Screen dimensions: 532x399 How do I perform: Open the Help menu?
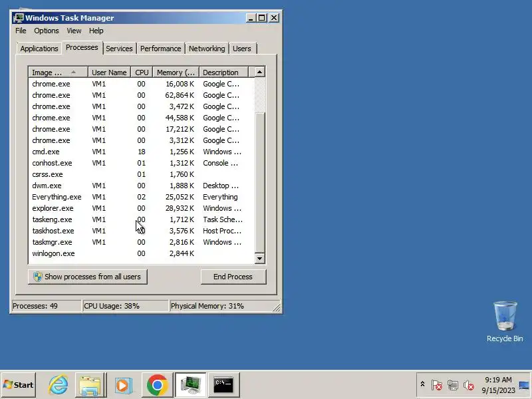pyautogui.click(x=96, y=31)
